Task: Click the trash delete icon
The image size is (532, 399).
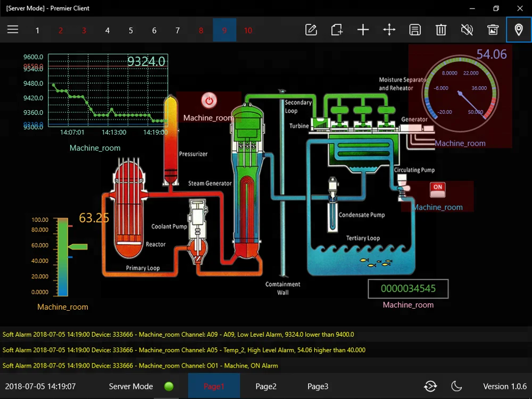Action: coord(441,30)
